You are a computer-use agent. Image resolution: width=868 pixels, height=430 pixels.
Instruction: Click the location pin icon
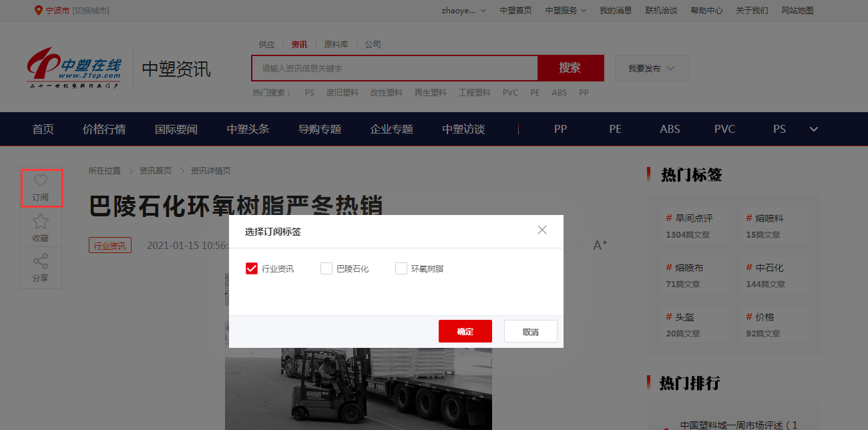[x=39, y=11]
